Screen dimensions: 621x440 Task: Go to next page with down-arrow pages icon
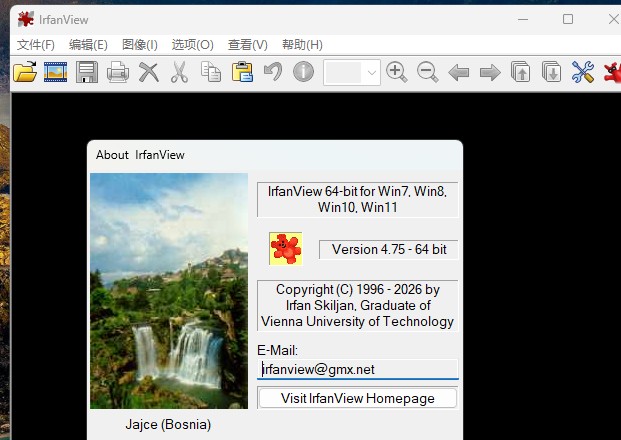click(552, 72)
